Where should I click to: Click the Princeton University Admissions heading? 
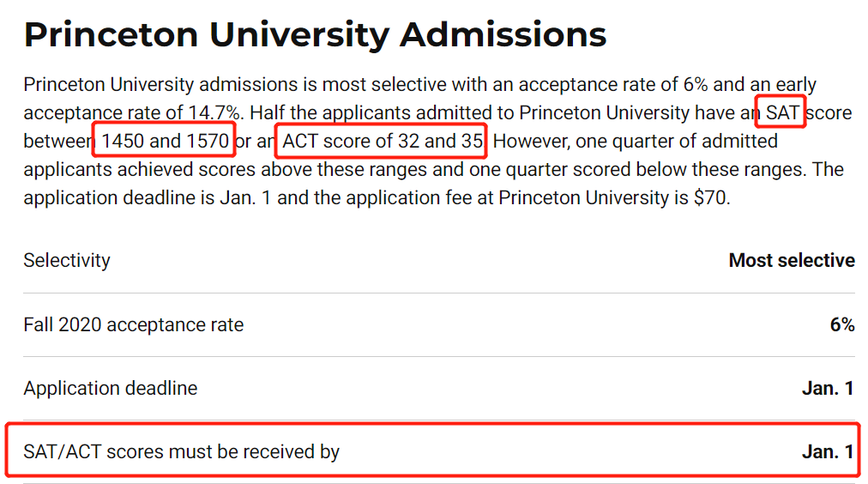[x=315, y=35]
